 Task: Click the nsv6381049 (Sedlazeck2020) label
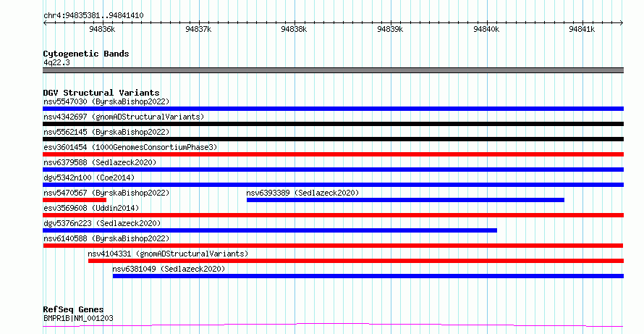169,269
